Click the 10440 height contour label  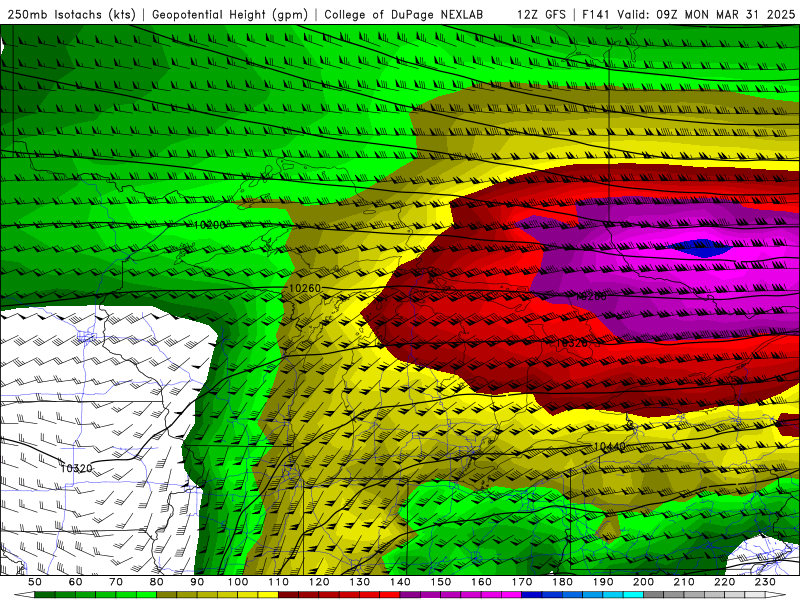[x=610, y=447]
